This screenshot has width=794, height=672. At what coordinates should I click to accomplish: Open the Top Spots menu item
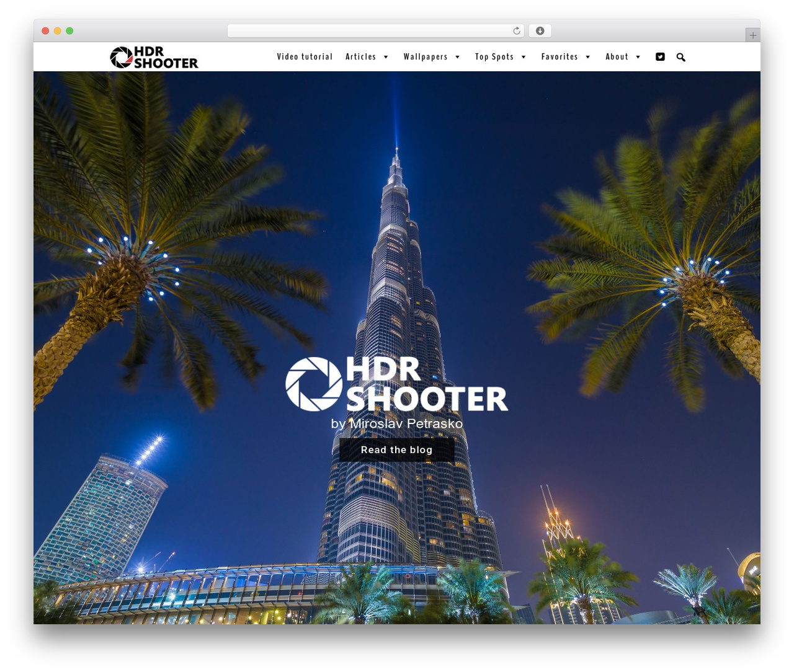pos(494,57)
